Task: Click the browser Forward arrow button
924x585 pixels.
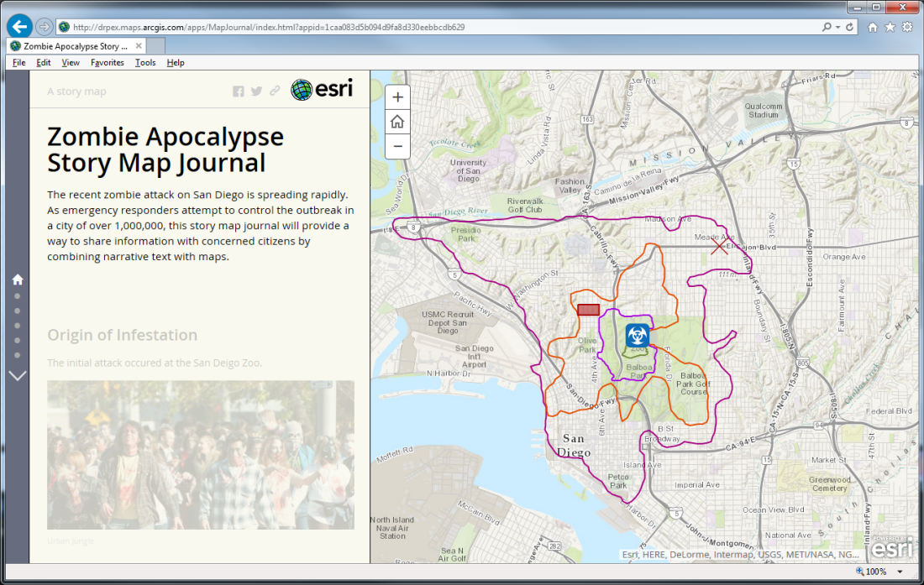Action: (45, 27)
